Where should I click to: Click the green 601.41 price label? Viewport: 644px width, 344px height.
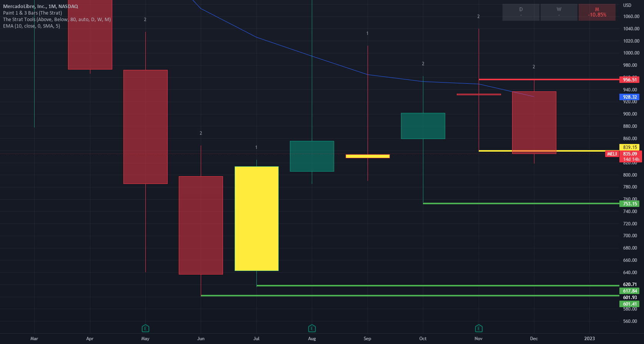tap(629, 304)
